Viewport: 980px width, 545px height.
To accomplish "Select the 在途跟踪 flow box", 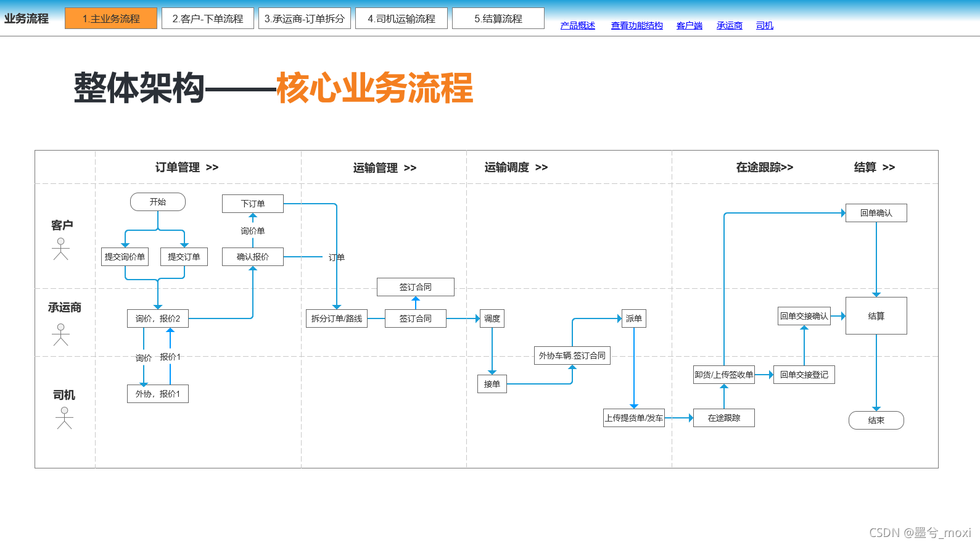I will (x=724, y=418).
